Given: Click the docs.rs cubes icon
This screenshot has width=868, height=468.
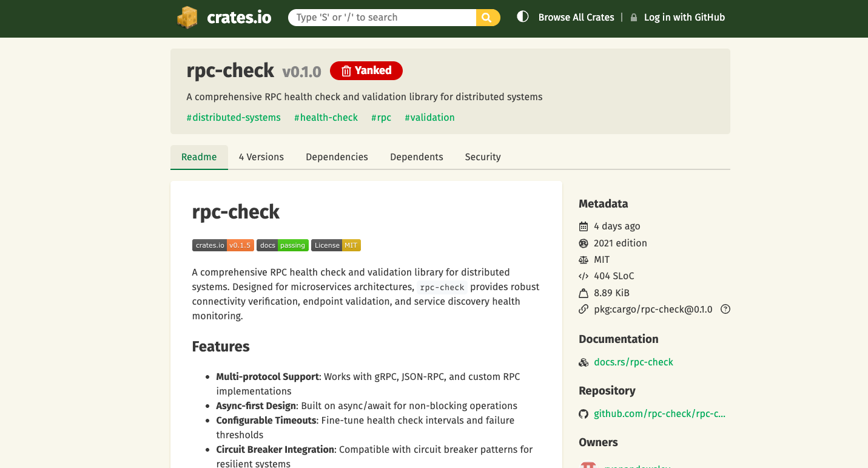Looking at the screenshot, I should [584, 362].
